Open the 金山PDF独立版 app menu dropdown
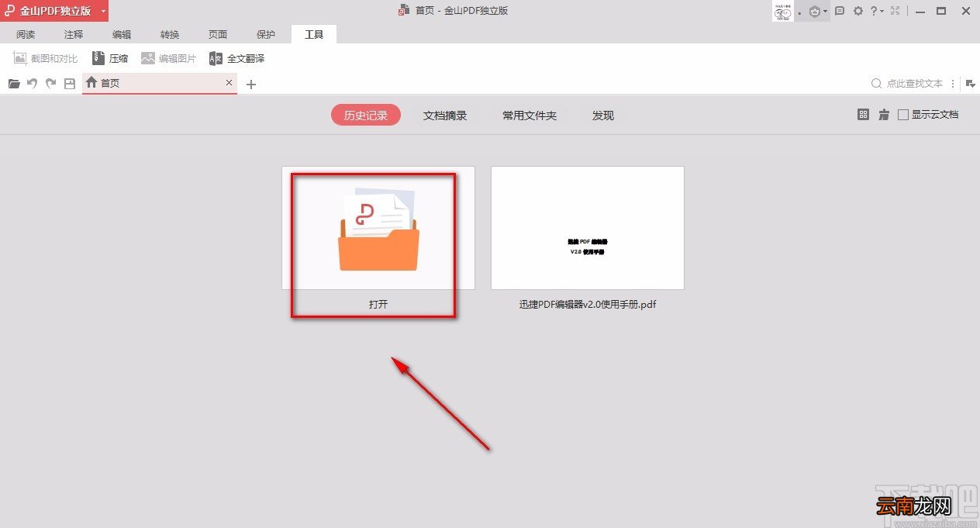This screenshot has height=528, width=980. tap(103, 11)
